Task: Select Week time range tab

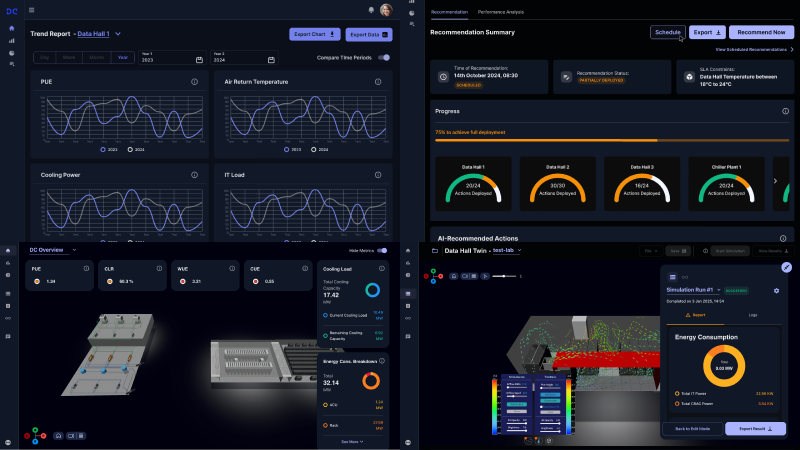Action: click(x=69, y=58)
